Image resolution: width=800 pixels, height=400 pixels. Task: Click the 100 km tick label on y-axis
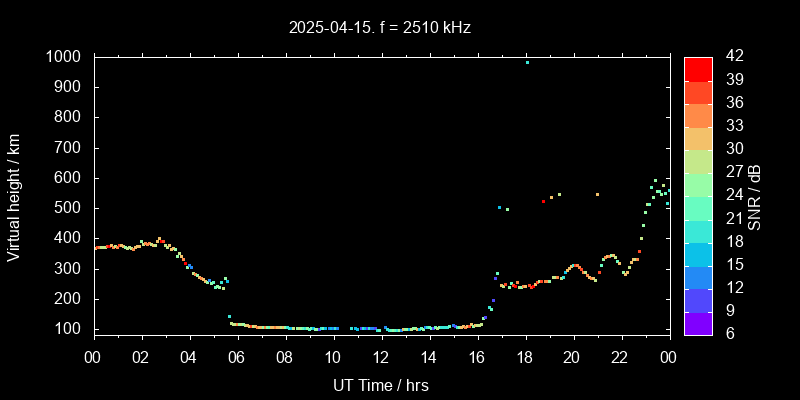click(x=68, y=329)
